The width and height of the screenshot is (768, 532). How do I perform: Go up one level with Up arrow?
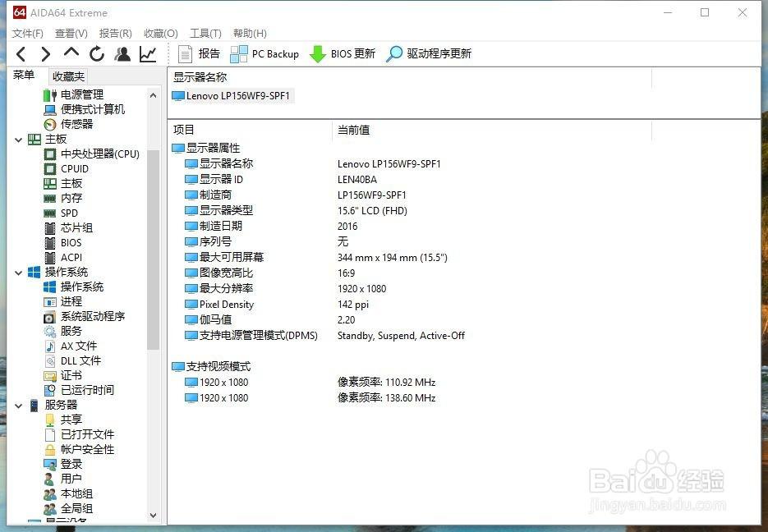pyautogui.click(x=71, y=54)
